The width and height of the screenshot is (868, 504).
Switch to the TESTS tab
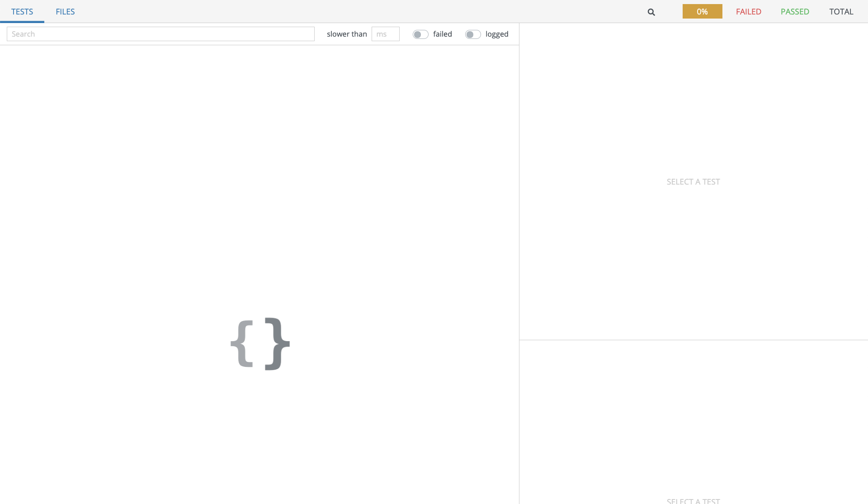coord(22,12)
